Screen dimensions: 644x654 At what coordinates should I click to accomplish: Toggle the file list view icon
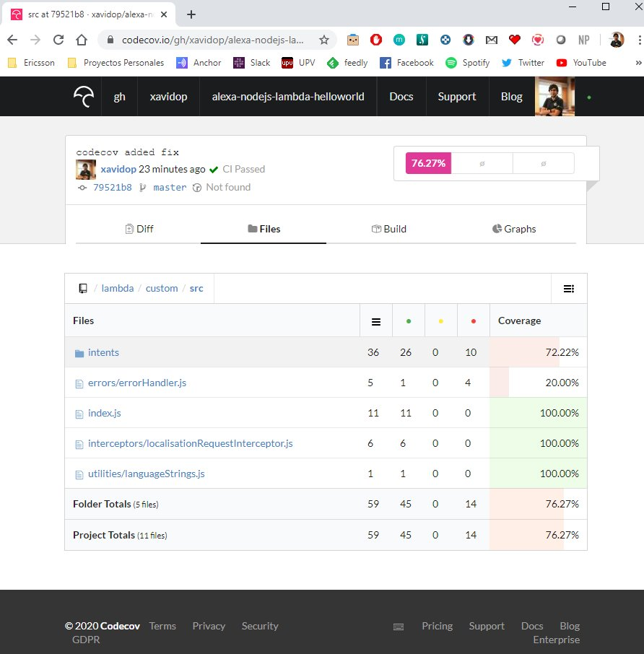pyautogui.click(x=569, y=289)
